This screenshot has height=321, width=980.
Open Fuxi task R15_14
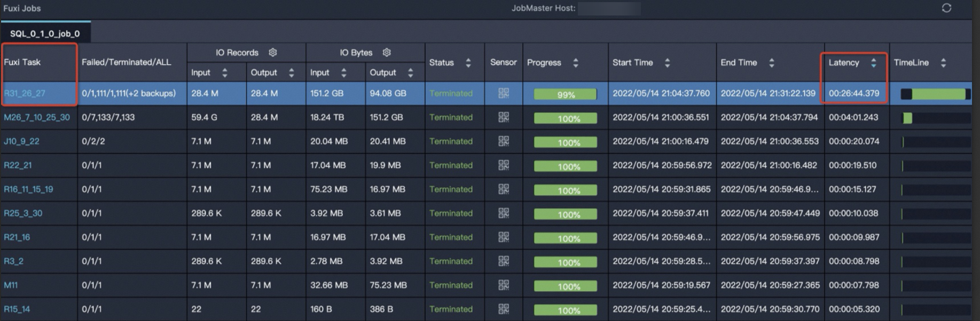[17, 309]
